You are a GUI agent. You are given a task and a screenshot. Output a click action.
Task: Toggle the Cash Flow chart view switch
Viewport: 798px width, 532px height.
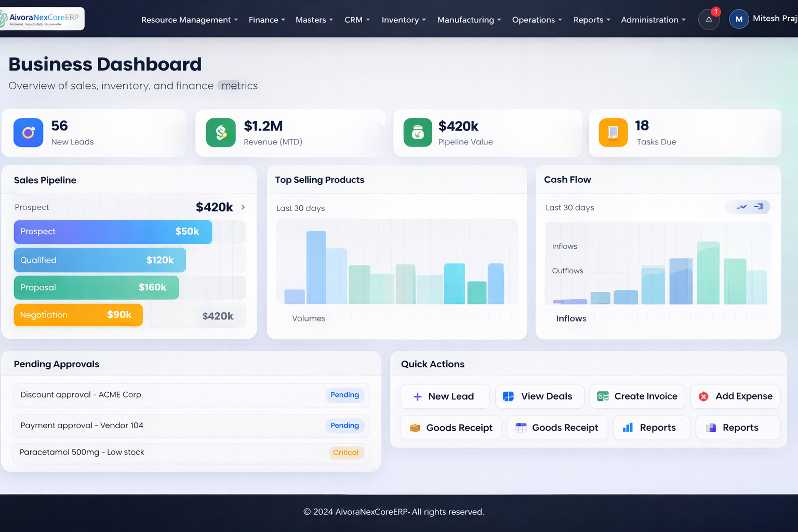point(748,207)
